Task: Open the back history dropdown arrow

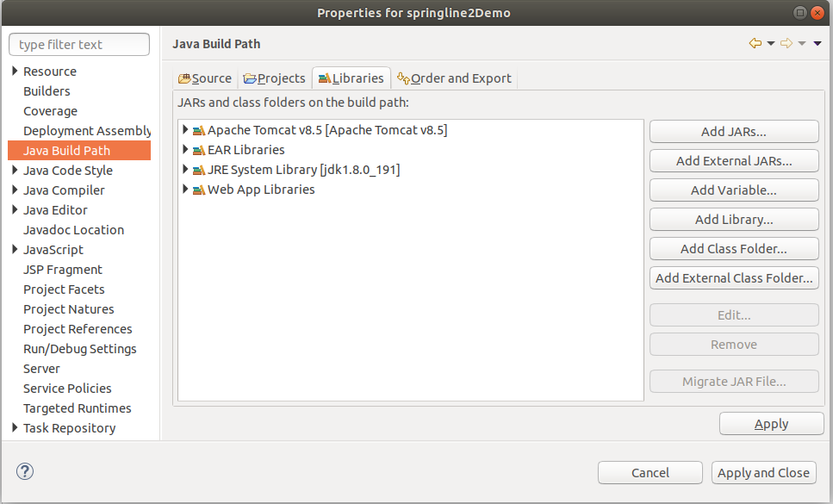Action: (x=771, y=44)
